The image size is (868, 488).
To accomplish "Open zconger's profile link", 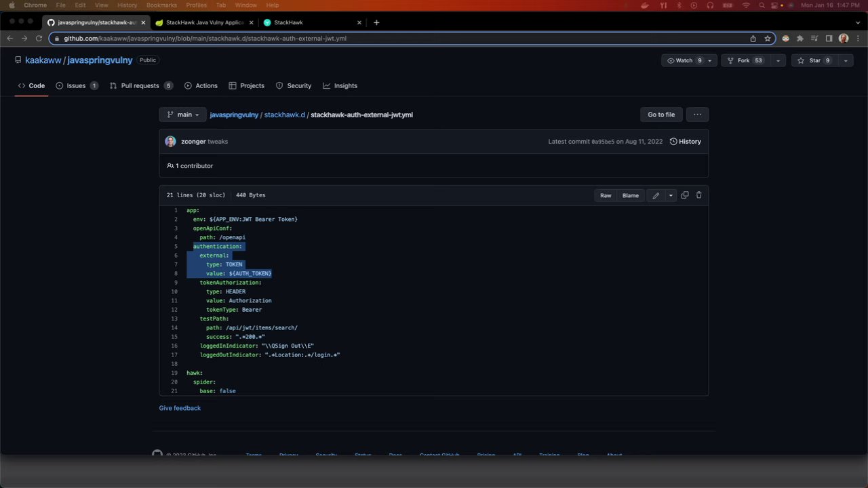I will coord(193,142).
